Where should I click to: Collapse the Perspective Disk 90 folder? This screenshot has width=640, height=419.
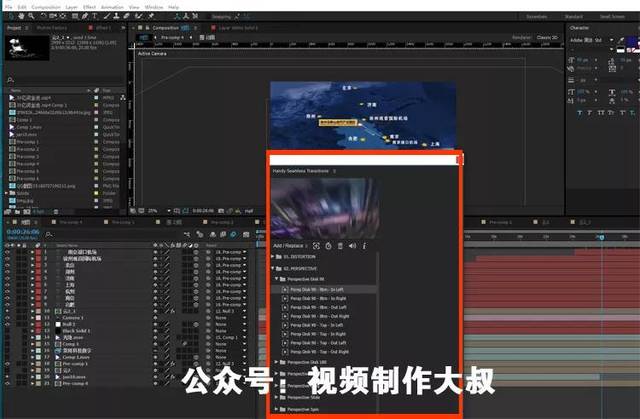277,279
